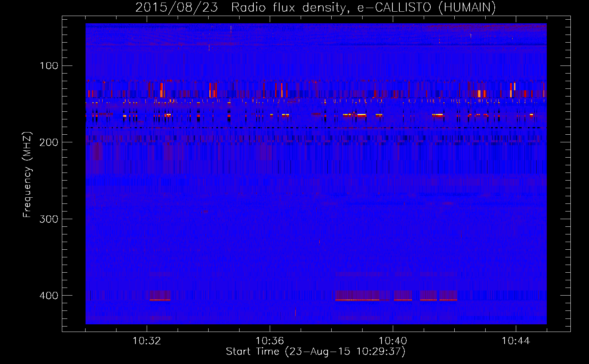Image resolution: width=589 pixels, height=364 pixels.
Task: Click the '10:36' time tick label
Action: [270, 341]
